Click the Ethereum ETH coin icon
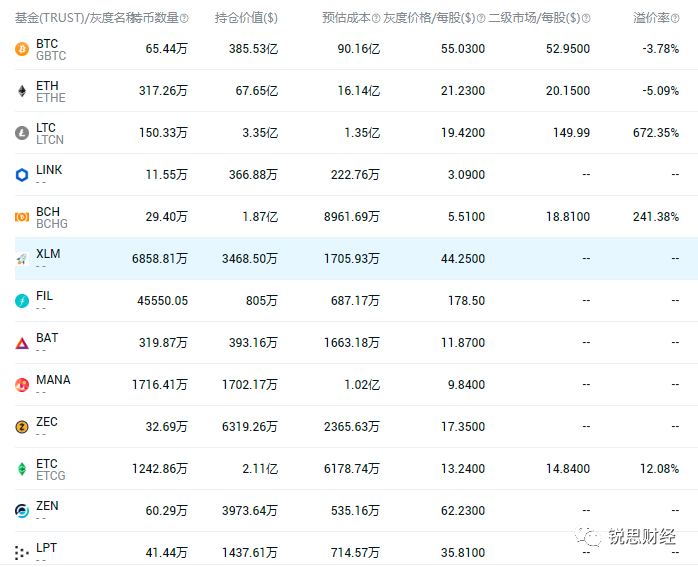Screen dimensions: 698x567 point(22,91)
